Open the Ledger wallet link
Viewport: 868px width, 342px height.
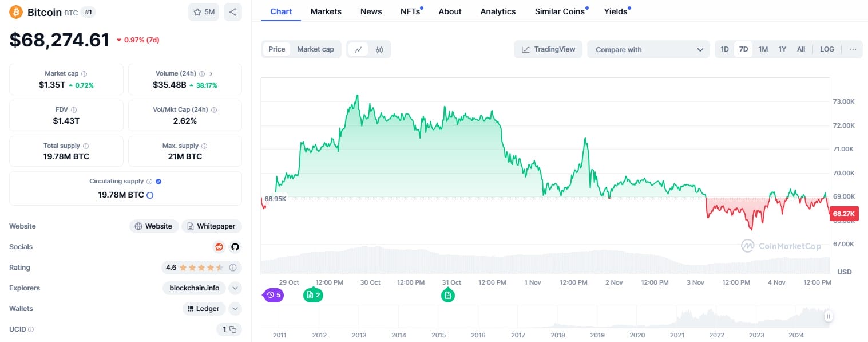pyautogui.click(x=204, y=309)
